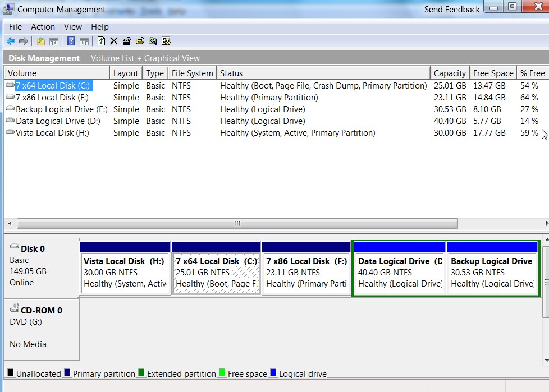Click the CD-ROM 0 DVD (G:) label
Image resolution: width=549 pixels, height=392 pixels.
click(42, 329)
